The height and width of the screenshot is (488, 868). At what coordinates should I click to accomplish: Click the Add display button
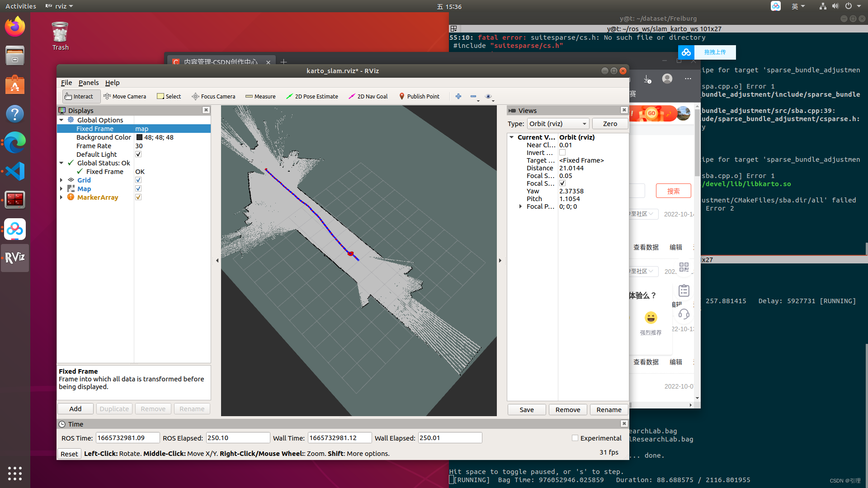(75, 408)
